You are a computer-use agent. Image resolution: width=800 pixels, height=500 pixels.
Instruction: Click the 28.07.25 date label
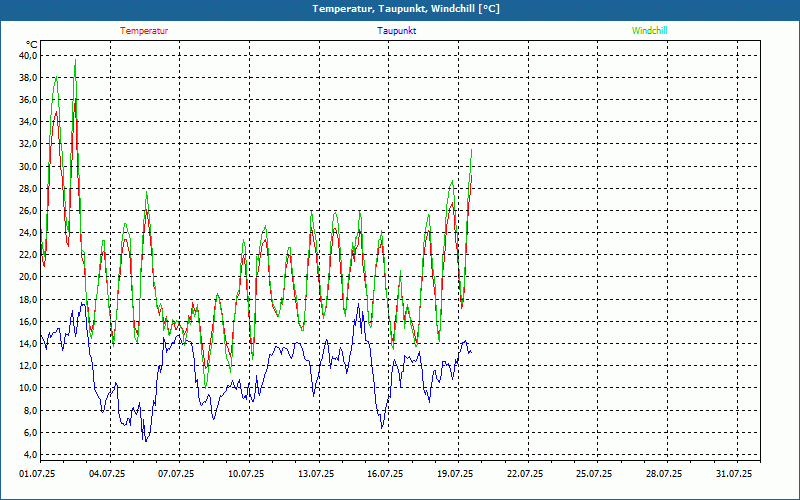[x=664, y=474]
